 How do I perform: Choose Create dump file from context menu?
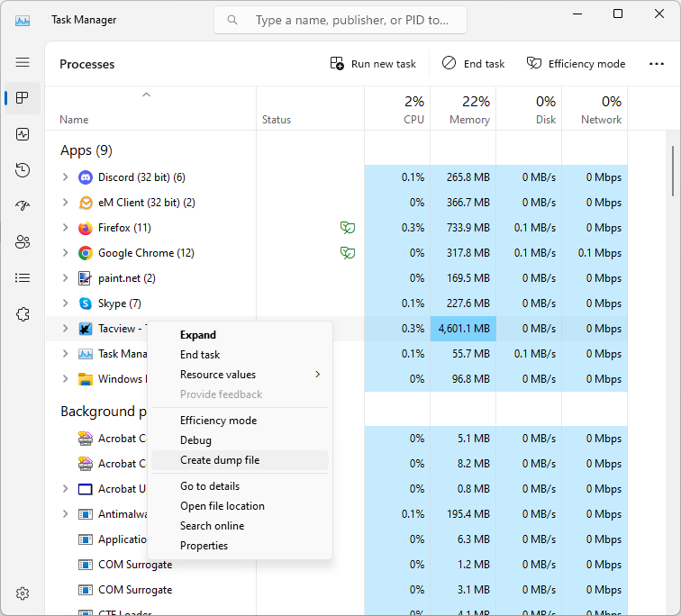pos(220,460)
